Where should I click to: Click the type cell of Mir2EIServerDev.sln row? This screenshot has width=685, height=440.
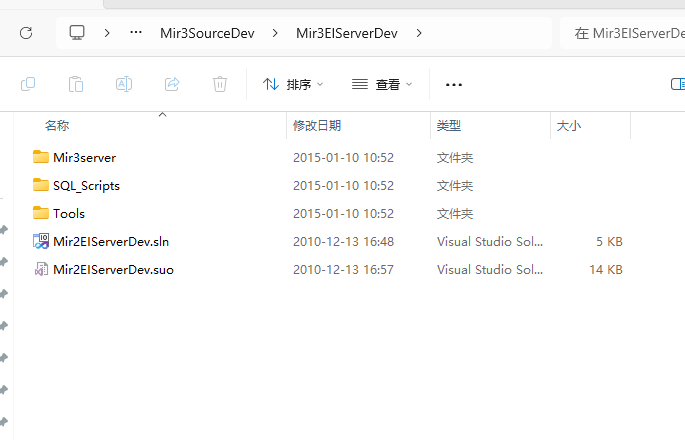click(490, 242)
